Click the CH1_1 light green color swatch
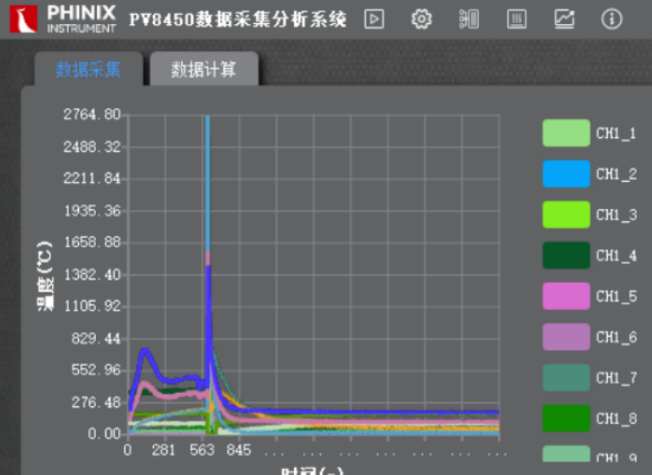This screenshot has width=652, height=475. coord(566,133)
